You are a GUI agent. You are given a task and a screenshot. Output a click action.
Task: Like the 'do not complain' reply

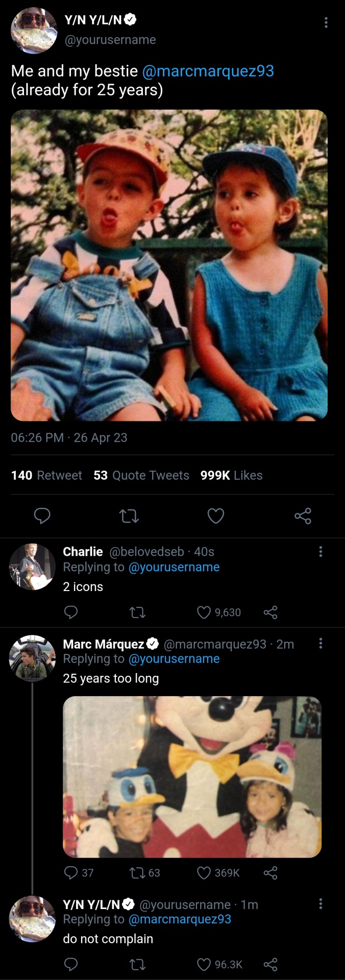click(x=204, y=964)
